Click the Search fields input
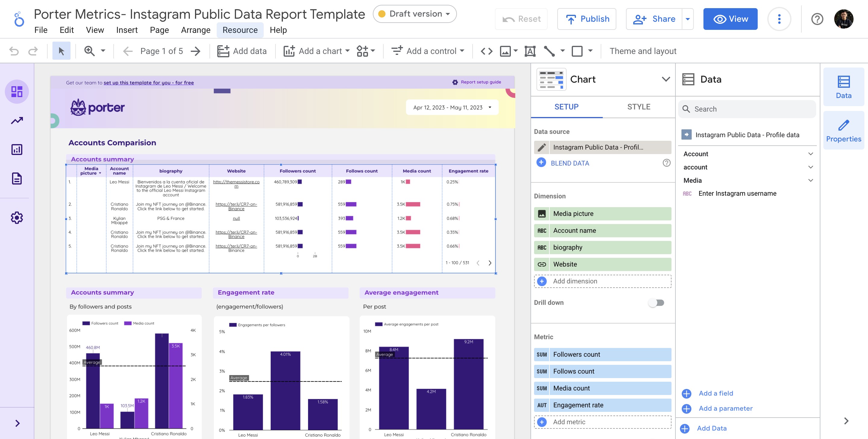This screenshot has width=868, height=439. click(747, 109)
